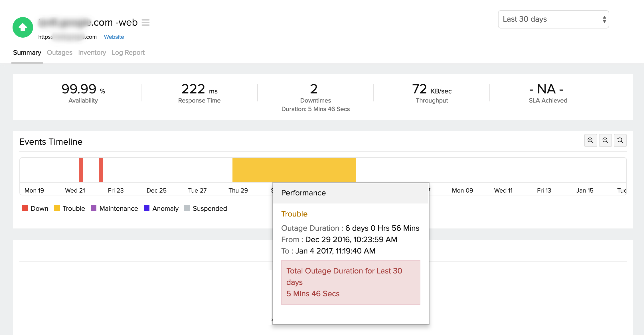Click the first red downtime bar
Image resolution: width=644 pixels, height=335 pixels.
click(x=81, y=170)
